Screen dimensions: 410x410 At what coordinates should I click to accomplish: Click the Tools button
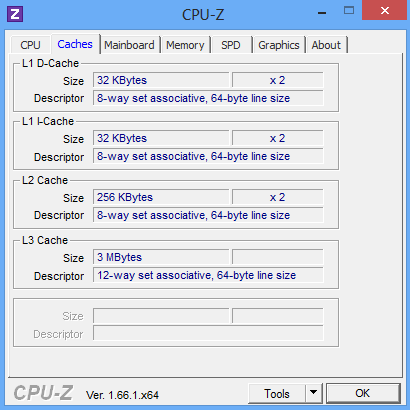(277, 393)
